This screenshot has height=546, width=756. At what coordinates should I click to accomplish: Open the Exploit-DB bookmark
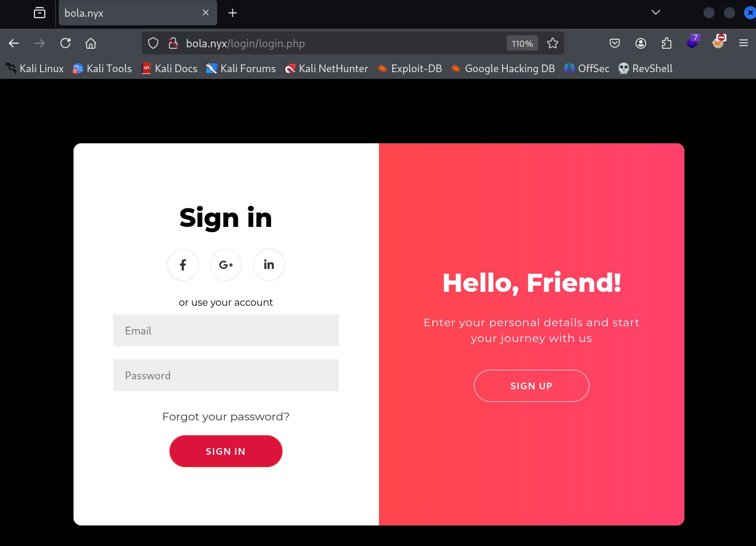(410, 69)
